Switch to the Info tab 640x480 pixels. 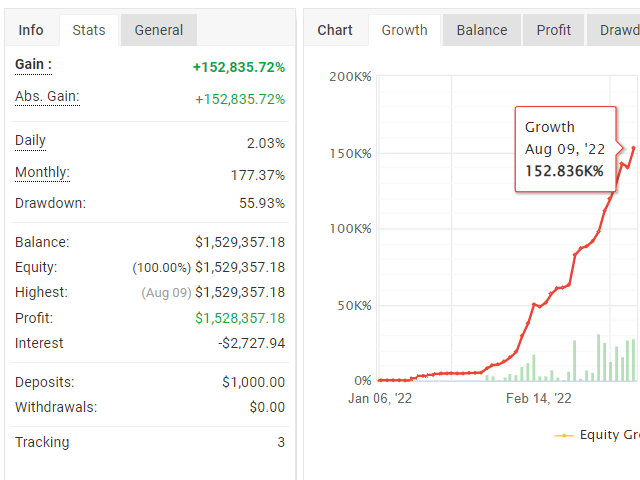click(x=31, y=30)
